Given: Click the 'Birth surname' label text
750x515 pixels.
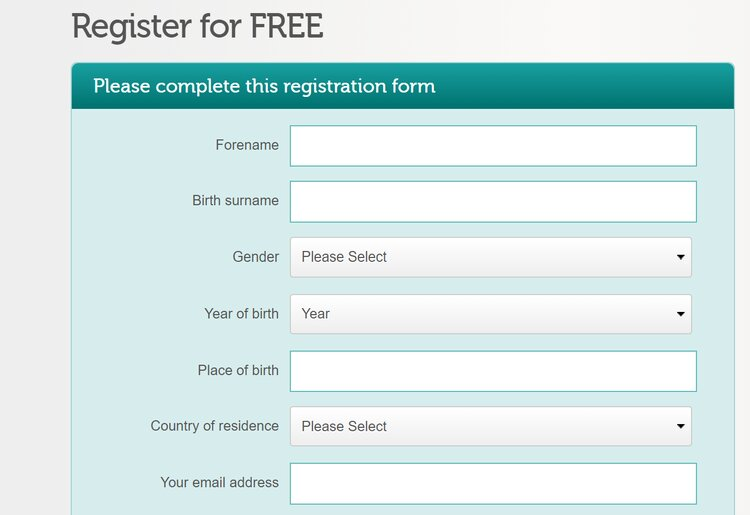Looking at the screenshot, I should (x=235, y=201).
